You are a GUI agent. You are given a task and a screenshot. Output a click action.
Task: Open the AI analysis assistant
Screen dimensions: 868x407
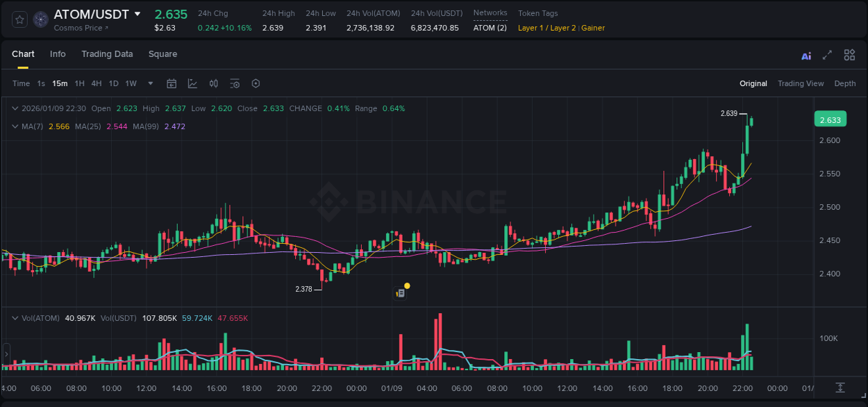806,56
